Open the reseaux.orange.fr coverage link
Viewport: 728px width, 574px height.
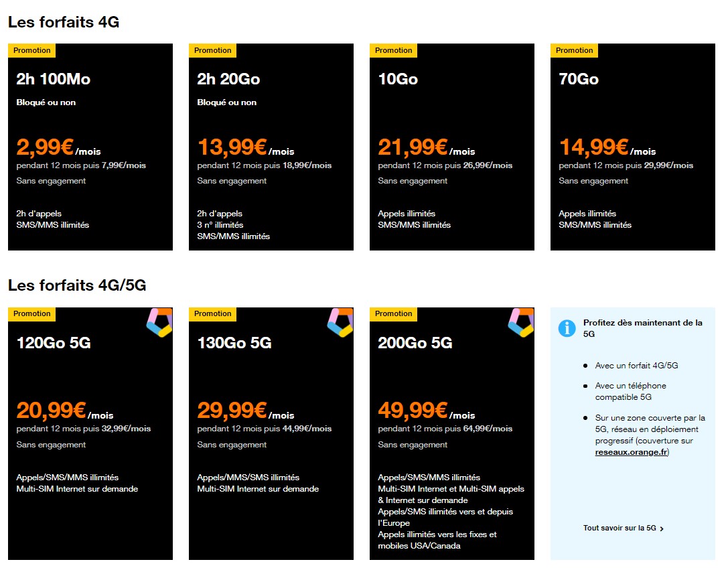pyautogui.click(x=631, y=452)
